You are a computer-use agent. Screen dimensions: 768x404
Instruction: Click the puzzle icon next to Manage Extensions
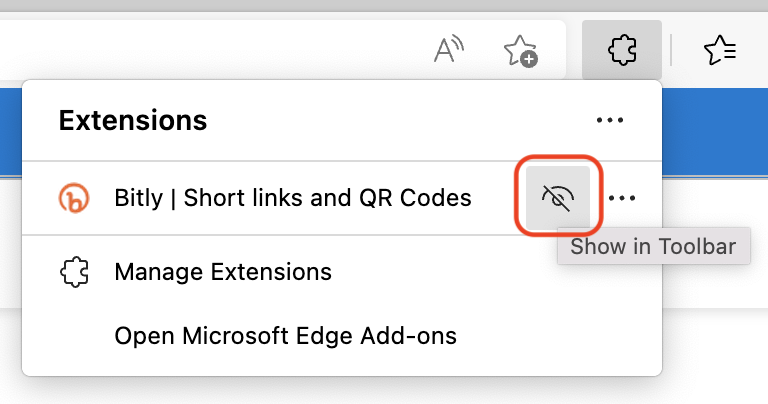[x=74, y=272]
